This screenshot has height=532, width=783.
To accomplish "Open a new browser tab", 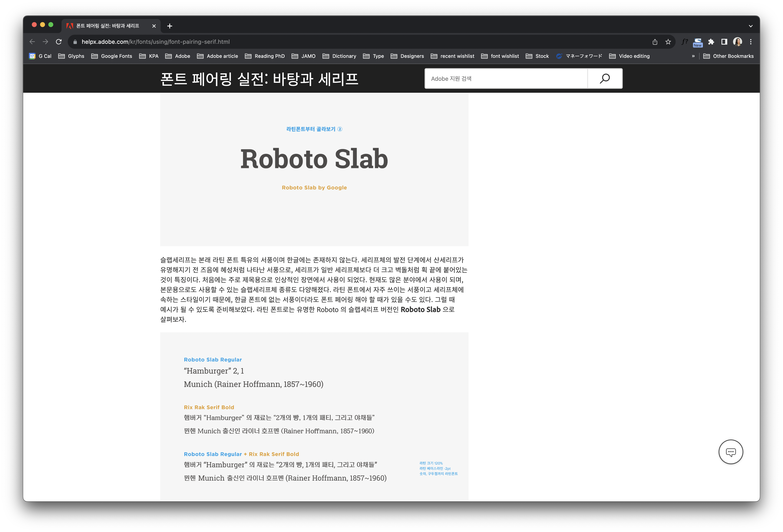I will 170,26.
